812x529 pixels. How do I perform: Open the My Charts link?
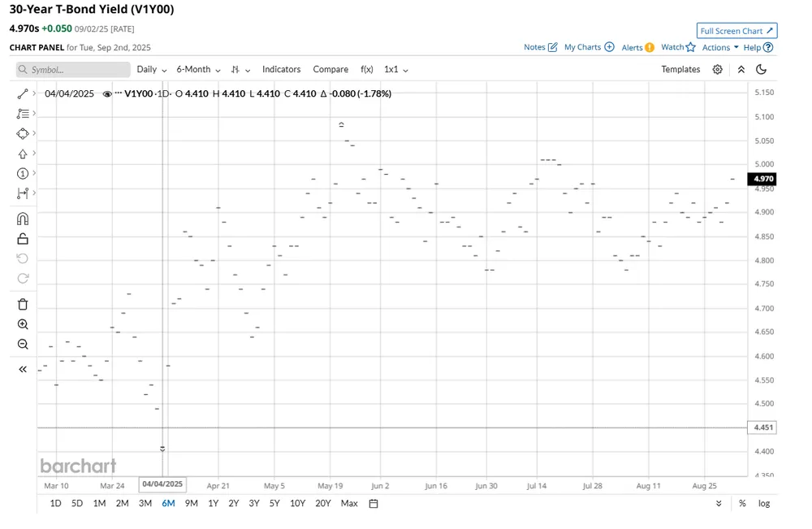583,47
